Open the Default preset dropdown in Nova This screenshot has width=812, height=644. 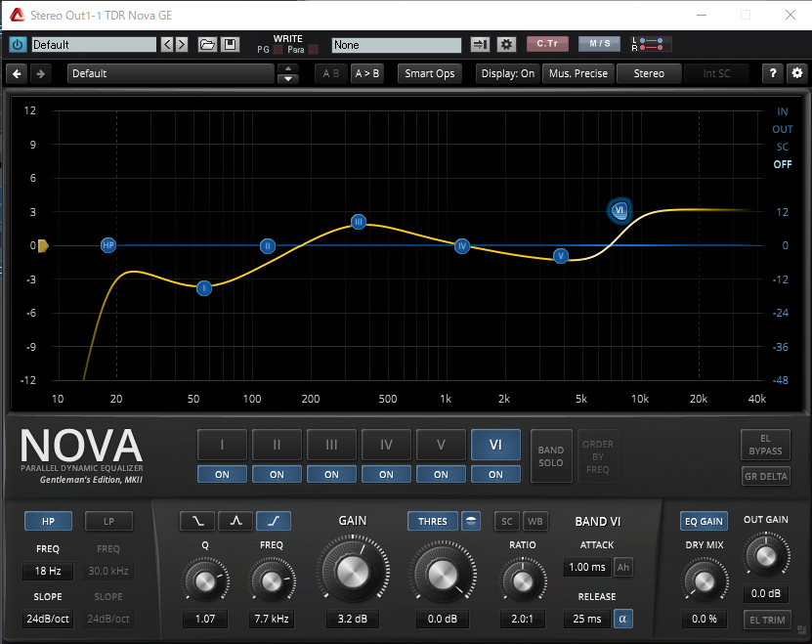[171, 73]
